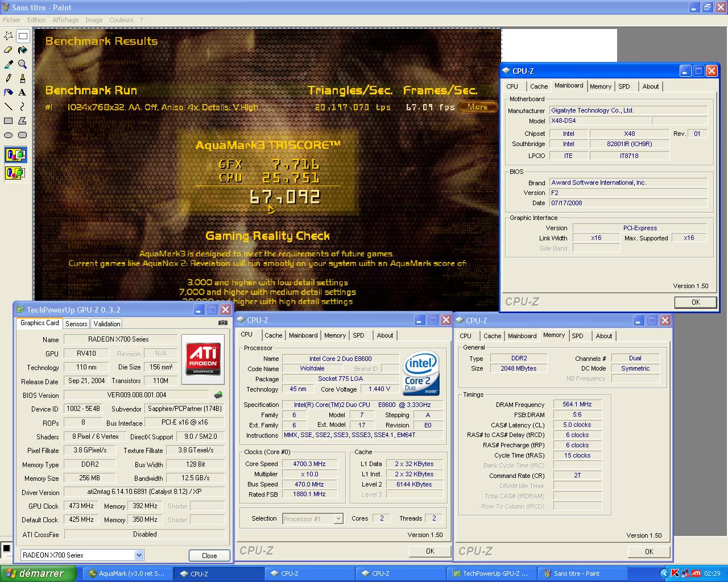This screenshot has width=728, height=582.
Task: Click the Model field X48-DS4
Action: [x=599, y=120]
